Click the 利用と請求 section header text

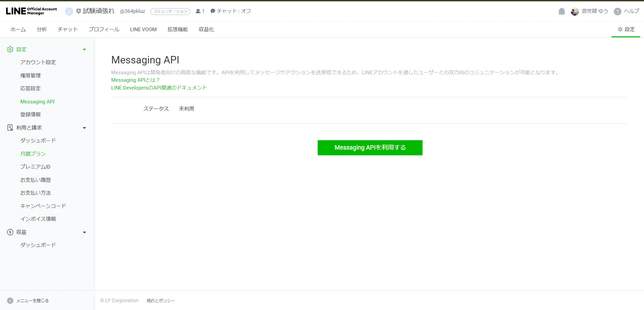29,128
